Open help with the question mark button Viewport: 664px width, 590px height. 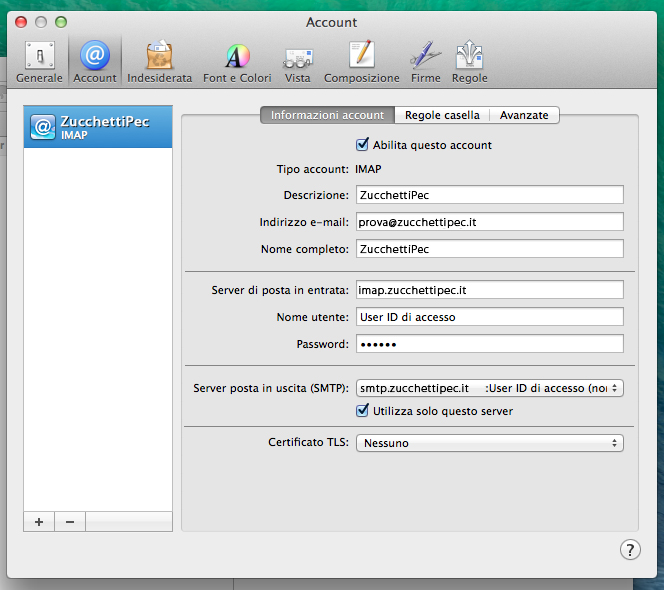pos(630,550)
